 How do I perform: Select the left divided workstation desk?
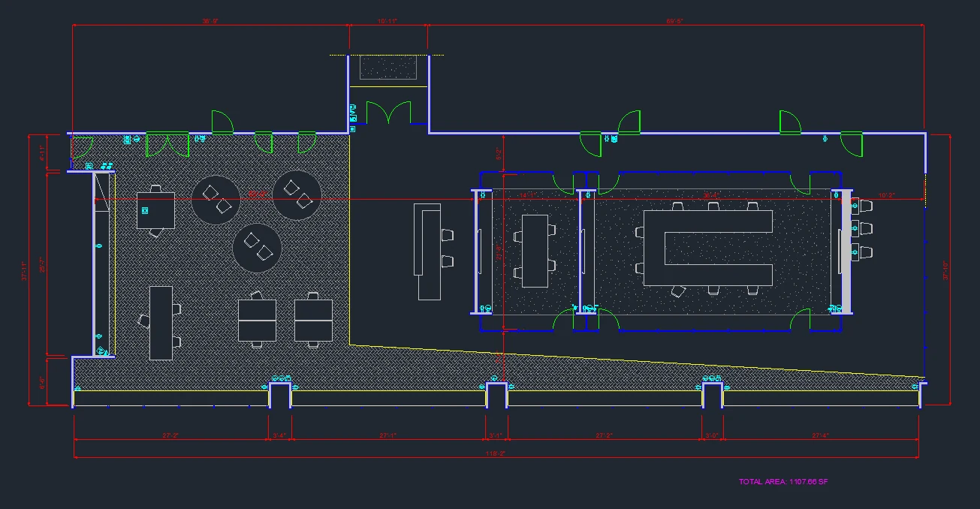[257, 321]
